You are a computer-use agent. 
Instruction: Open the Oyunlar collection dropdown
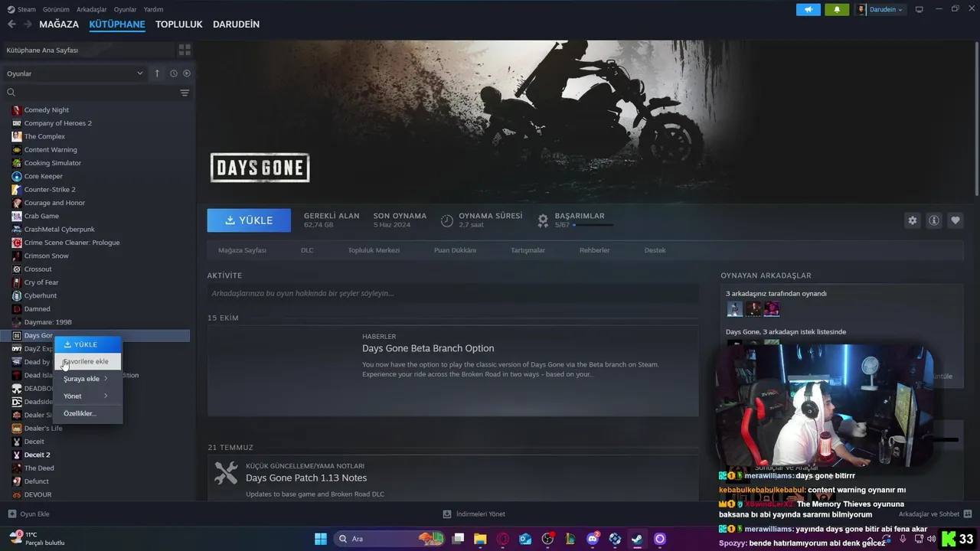[74, 73]
